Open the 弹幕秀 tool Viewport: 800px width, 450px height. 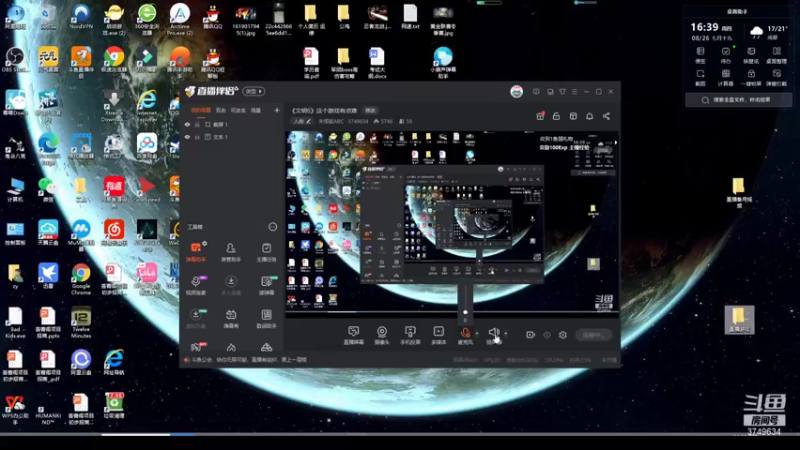tap(231, 319)
